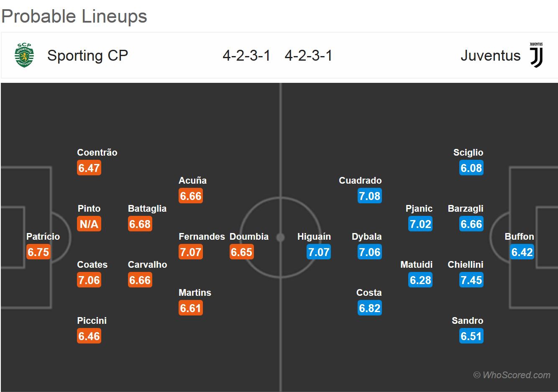
Task: Select Coates's 7.06 rating badge
Action: point(89,280)
